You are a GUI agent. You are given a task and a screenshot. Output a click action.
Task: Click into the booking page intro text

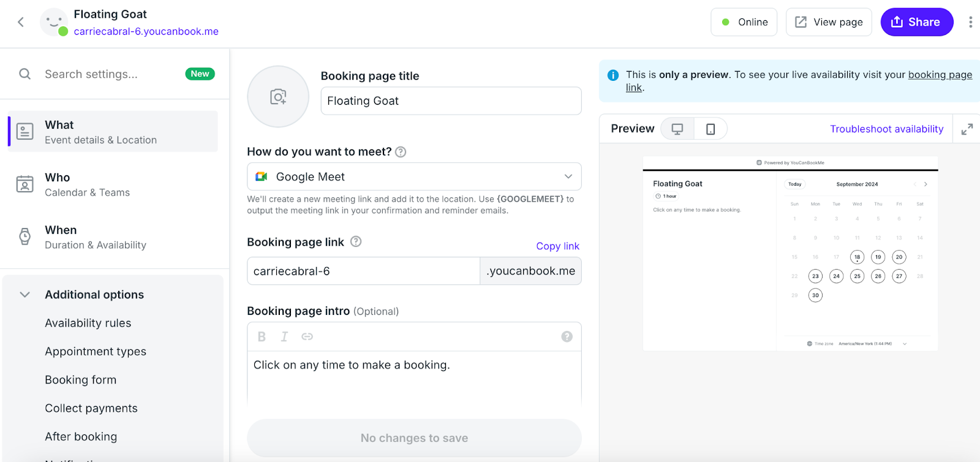point(414,377)
